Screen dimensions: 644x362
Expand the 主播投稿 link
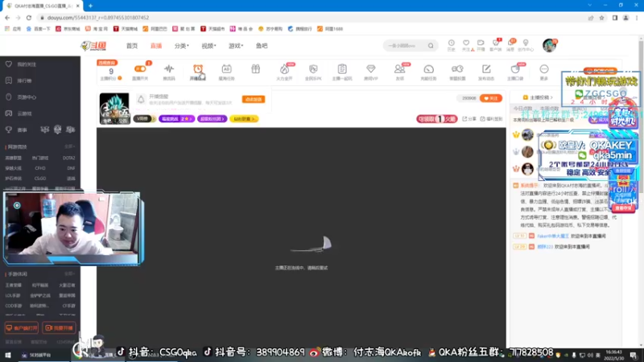(538, 97)
